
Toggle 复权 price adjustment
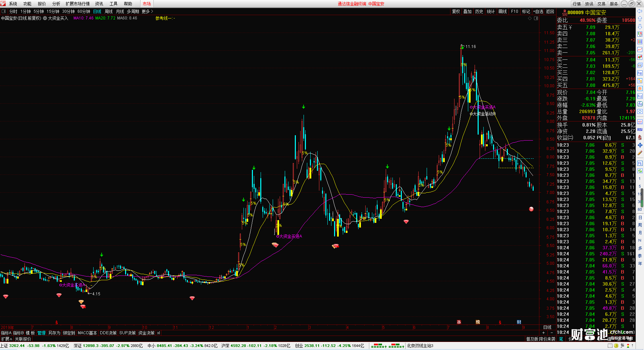[456, 11]
